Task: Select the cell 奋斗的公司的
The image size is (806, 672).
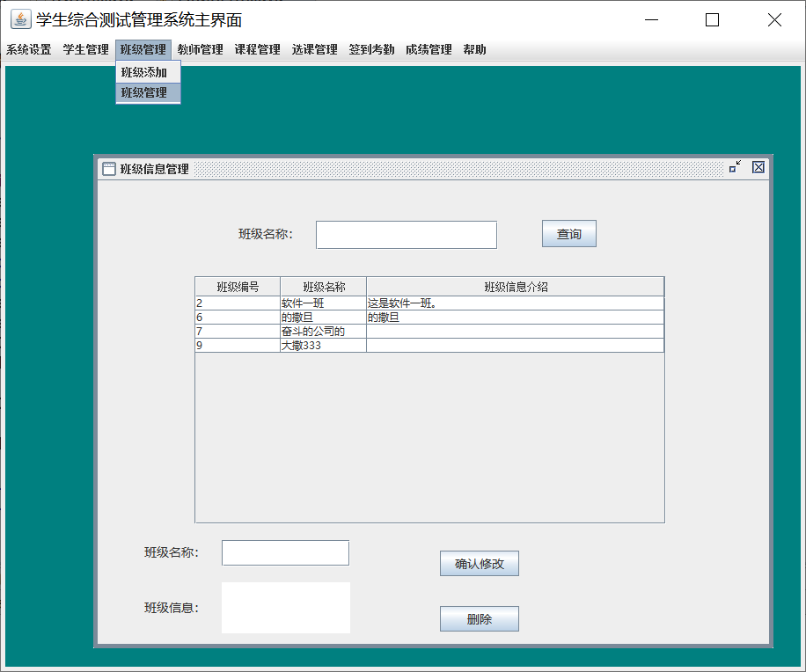Action: click(323, 332)
